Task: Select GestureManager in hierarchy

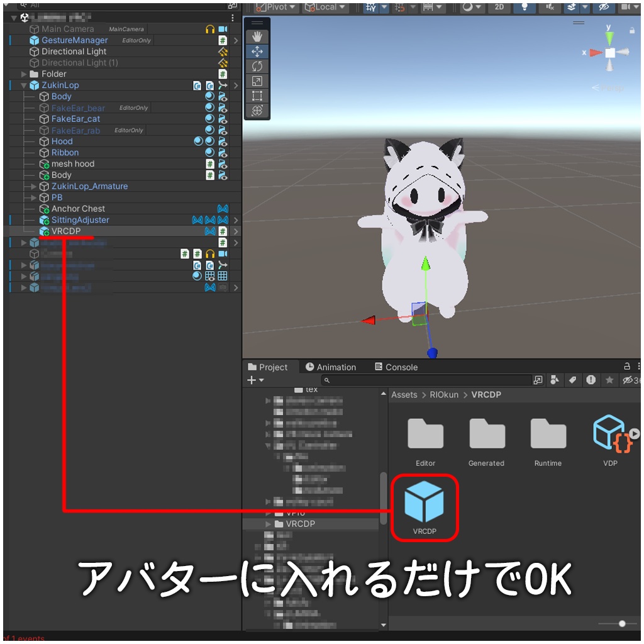Action: 74,40
